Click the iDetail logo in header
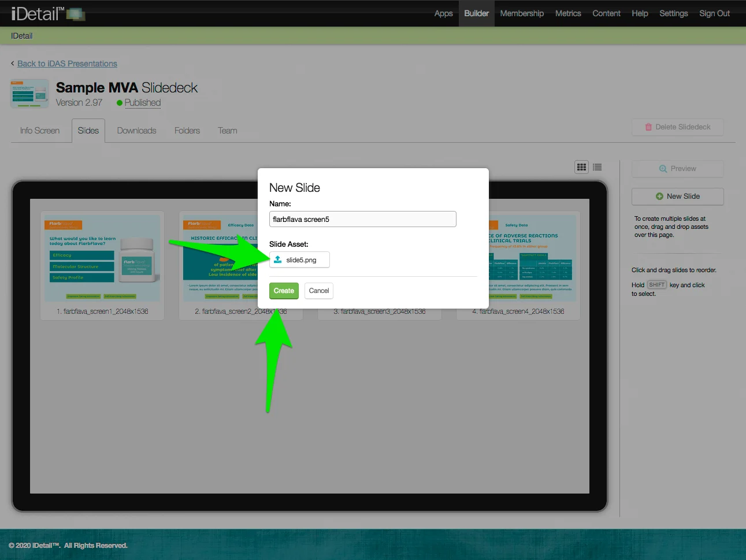Image resolution: width=746 pixels, height=560 pixels. point(48,13)
